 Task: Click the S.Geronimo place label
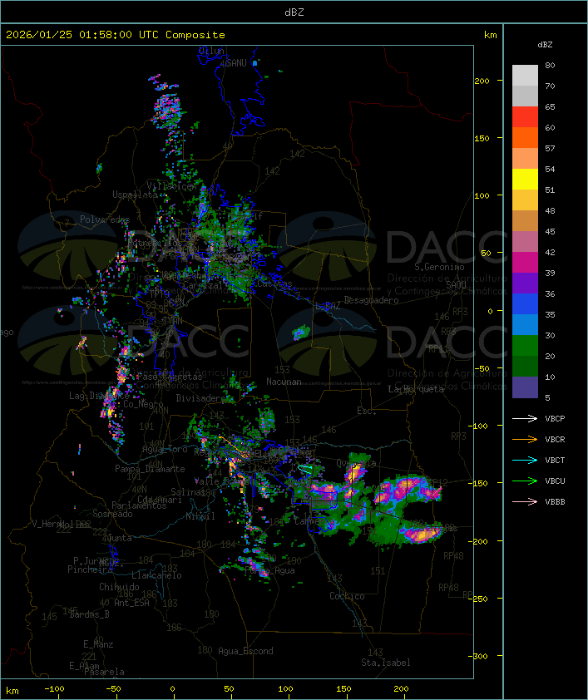(439, 267)
